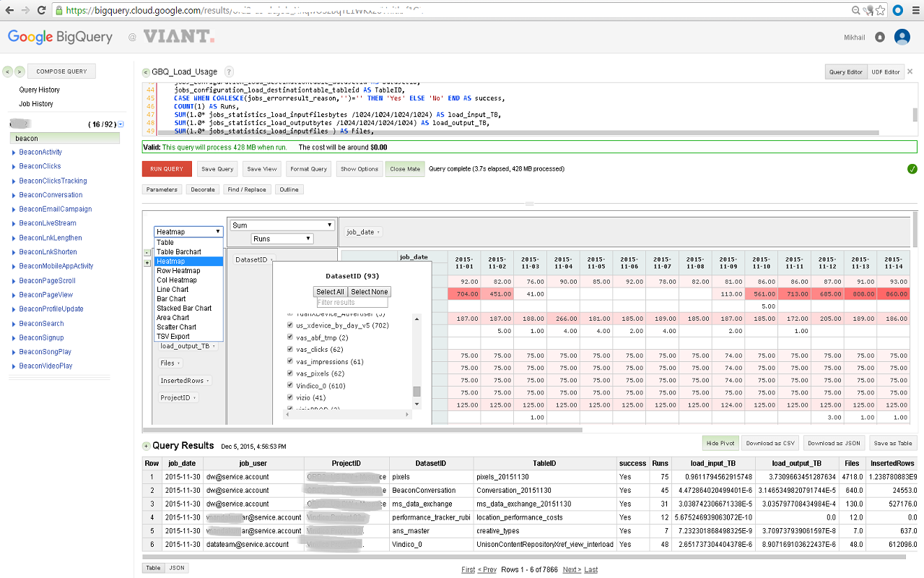
Task: Switch to UDF Editor tab
Action: [x=886, y=72]
